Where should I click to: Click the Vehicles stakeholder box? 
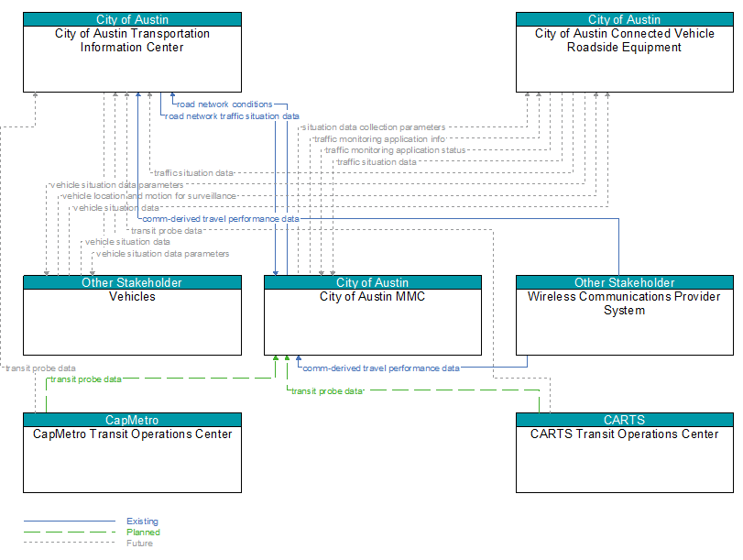point(132,315)
